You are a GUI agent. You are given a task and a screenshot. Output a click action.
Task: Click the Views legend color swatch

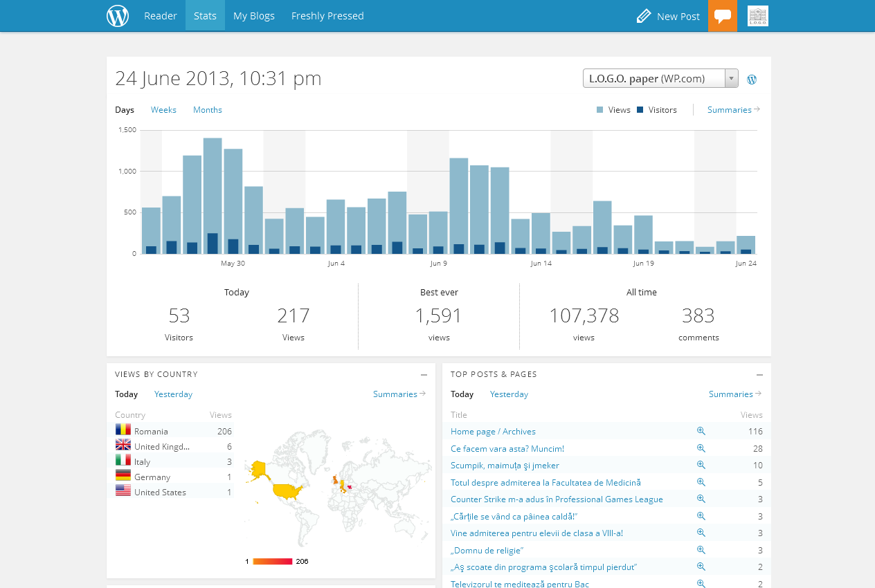[599, 110]
